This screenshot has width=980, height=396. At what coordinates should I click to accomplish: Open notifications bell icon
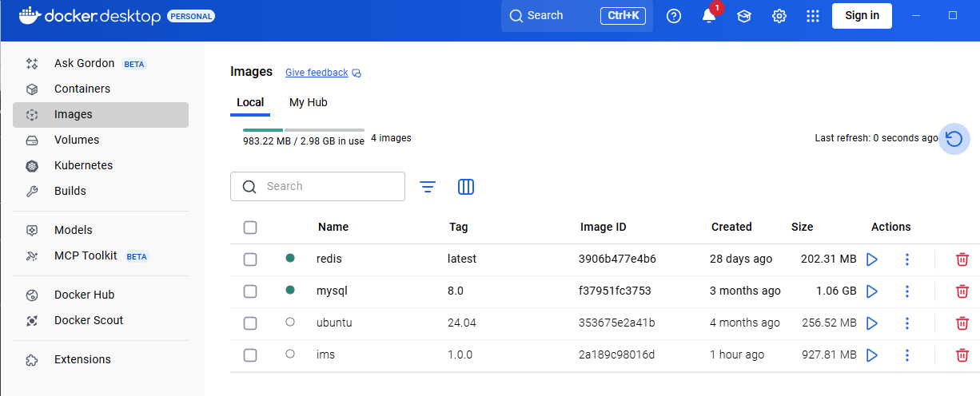click(709, 16)
